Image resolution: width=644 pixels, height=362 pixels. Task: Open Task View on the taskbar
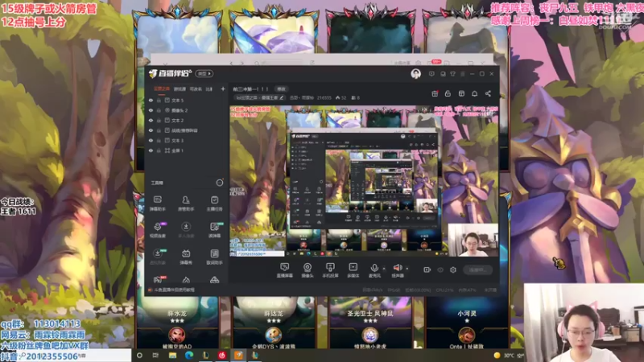point(155,356)
